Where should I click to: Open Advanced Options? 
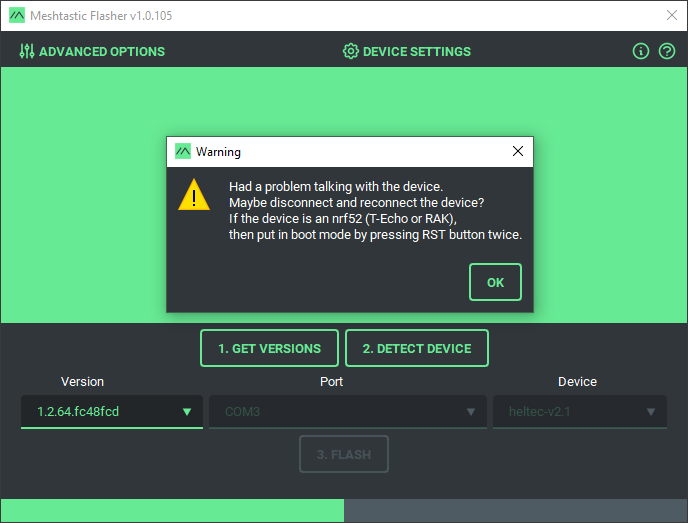[x=92, y=51]
